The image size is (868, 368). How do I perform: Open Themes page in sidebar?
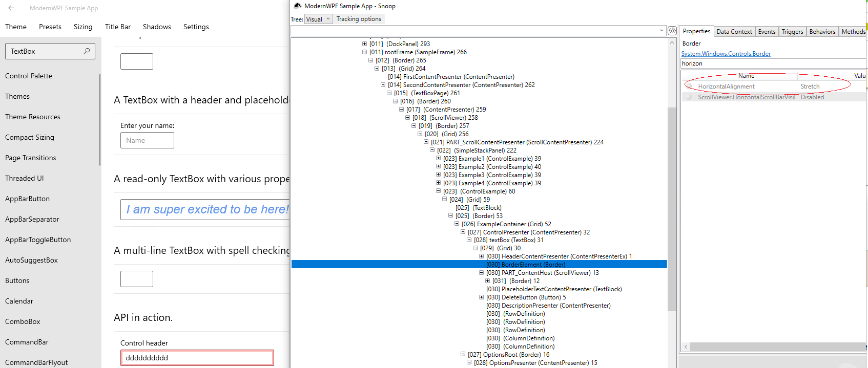tap(17, 96)
